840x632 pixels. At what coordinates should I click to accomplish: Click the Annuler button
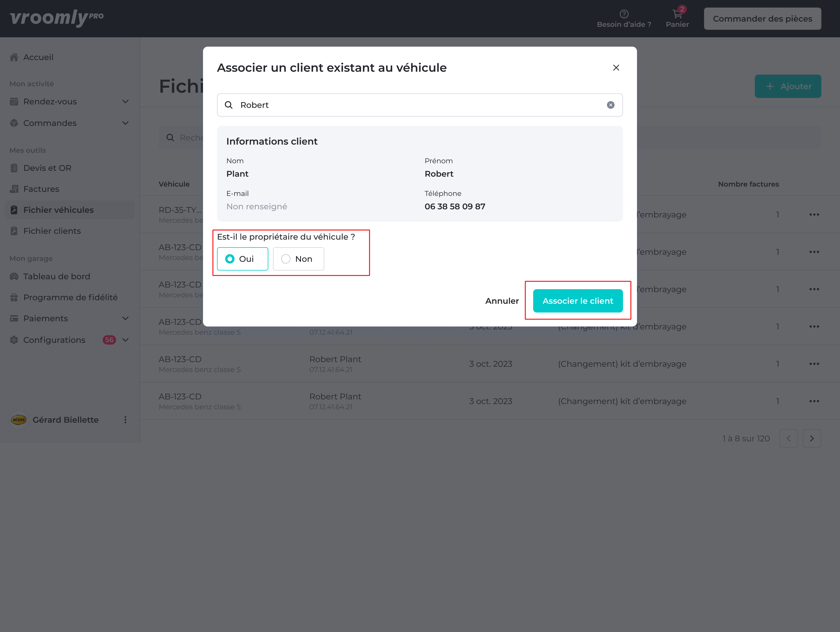tap(502, 301)
